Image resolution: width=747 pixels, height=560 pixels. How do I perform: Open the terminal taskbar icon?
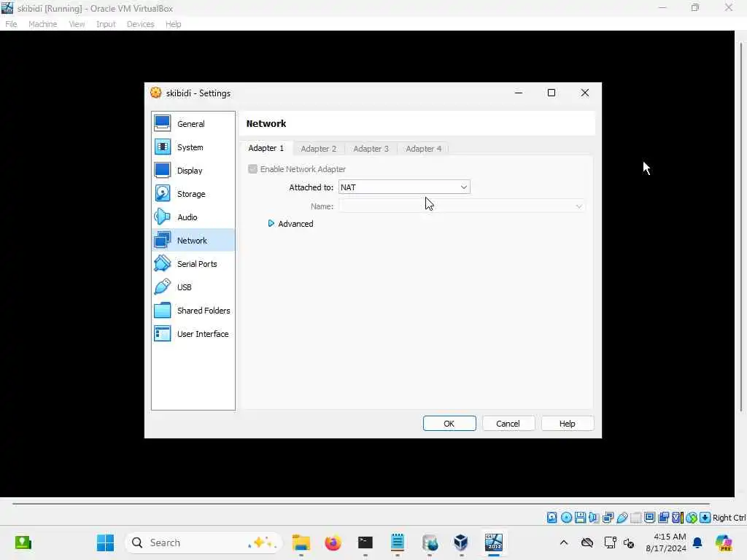(365, 542)
